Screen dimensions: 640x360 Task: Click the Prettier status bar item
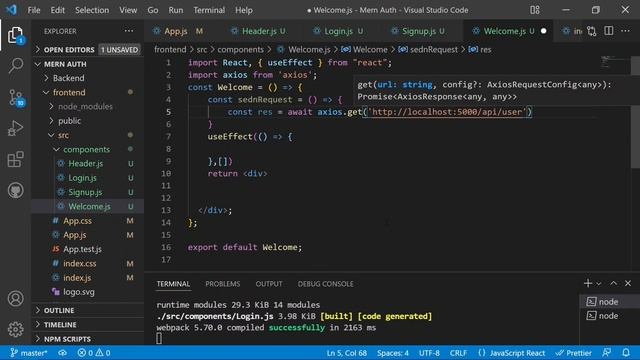coord(574,353)
